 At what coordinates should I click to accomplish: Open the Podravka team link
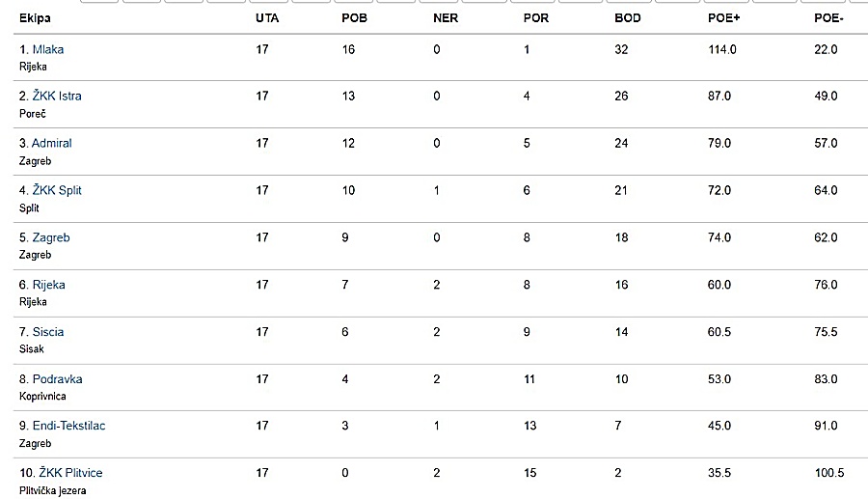tap(58, 378)
